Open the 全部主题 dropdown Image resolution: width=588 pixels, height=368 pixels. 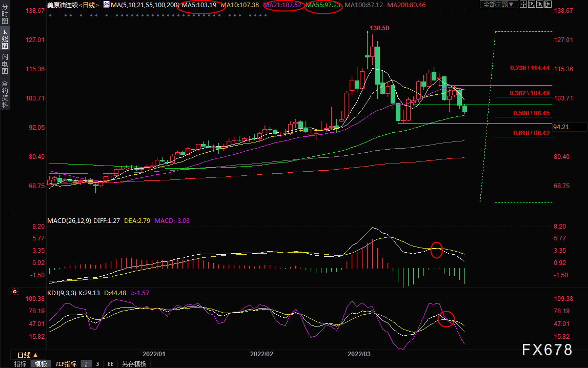tap(498, 4)
